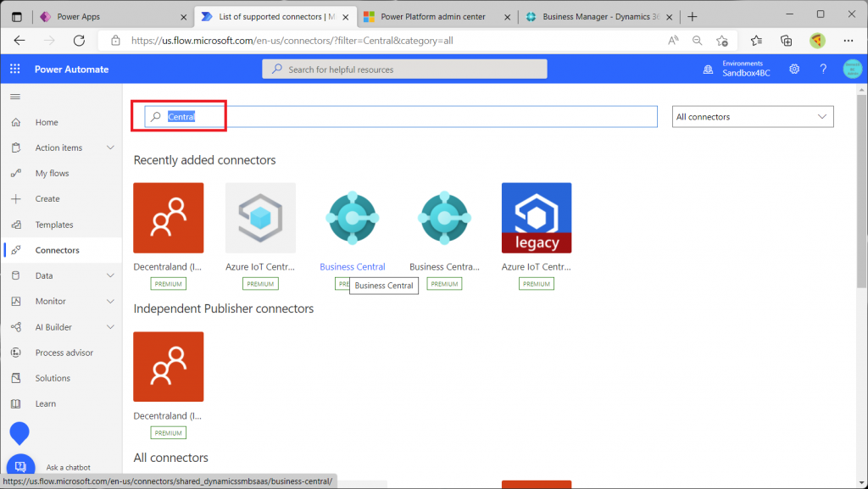Viewport: 868px width, 489px height.
Task: Click the Search for helpful resources box
Action: click(x=404, y=69)
